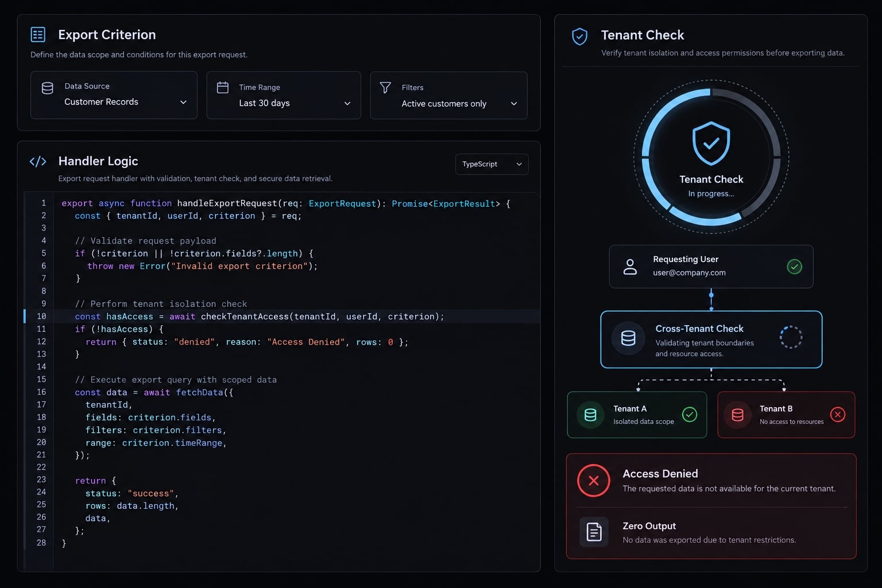This screenshot has height=588, width=882.
Task: Click the 'Export Criterion' panel title
Action: 107,34
